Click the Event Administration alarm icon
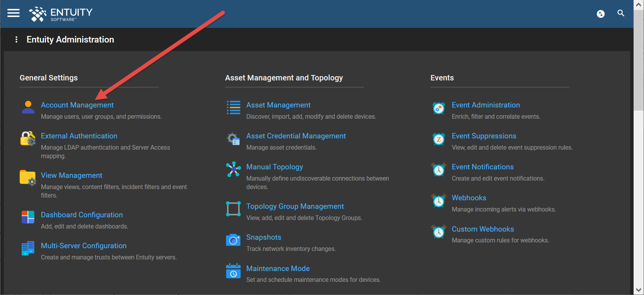Image resolution: width=644 pixels, height=295 pixels. point(439,108)
